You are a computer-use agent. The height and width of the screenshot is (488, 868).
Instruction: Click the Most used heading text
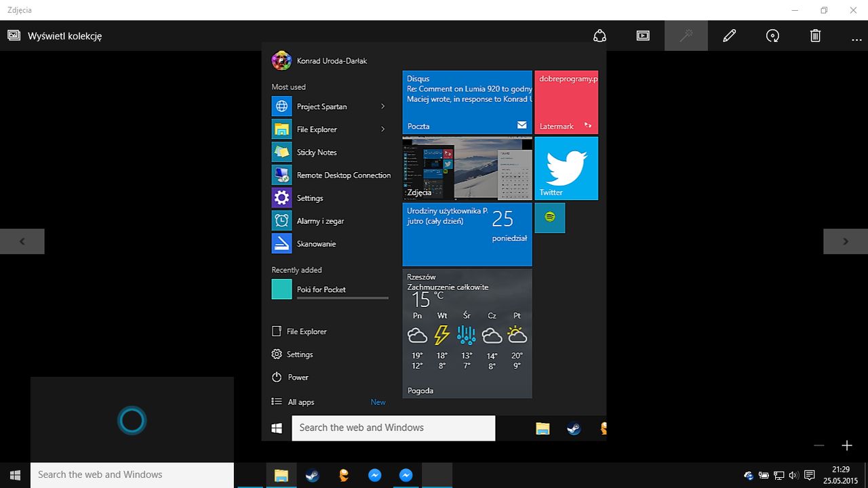pyautogui.click(x=289, y=87)
